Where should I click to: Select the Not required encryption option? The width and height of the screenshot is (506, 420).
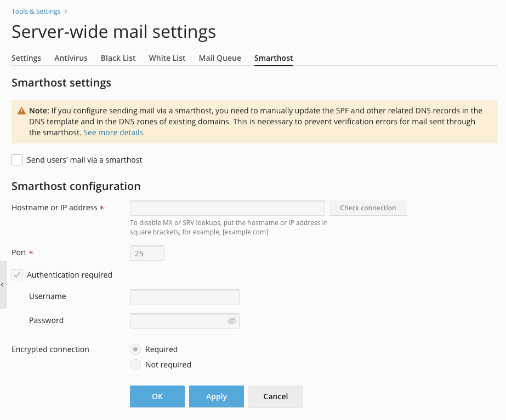135,365
